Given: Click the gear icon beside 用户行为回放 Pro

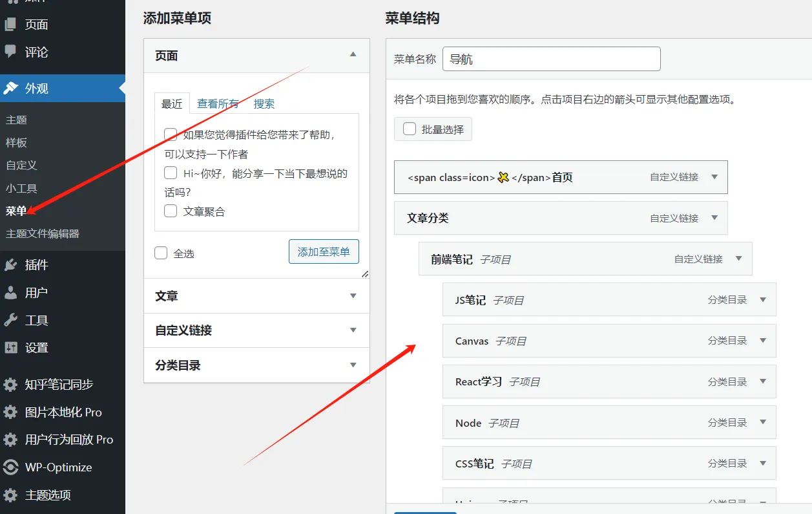Looking at the screenshot, I should 10,440.
